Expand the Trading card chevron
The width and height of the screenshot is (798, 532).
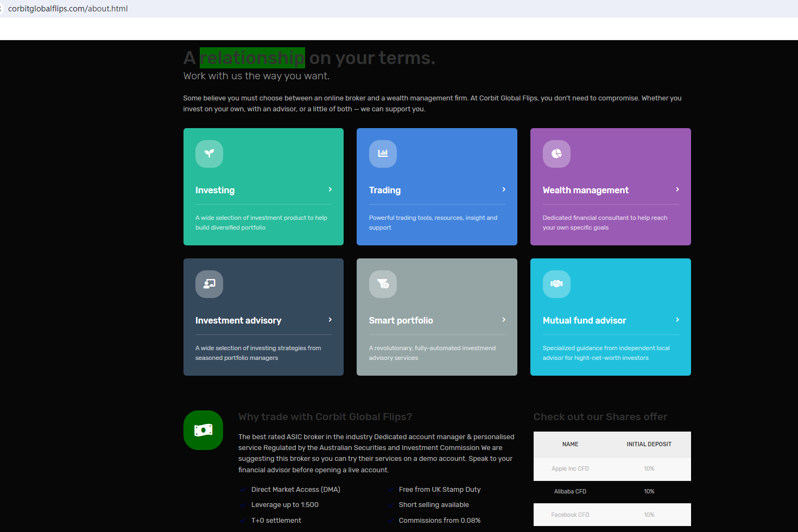504,189
